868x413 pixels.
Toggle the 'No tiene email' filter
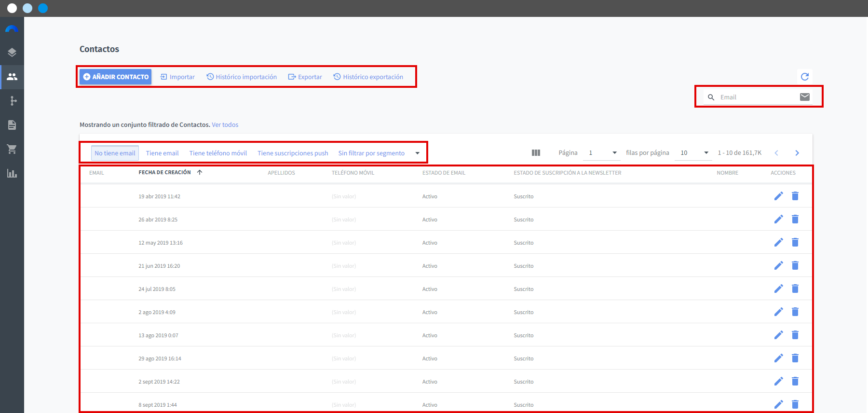click(x=115, y=153)
